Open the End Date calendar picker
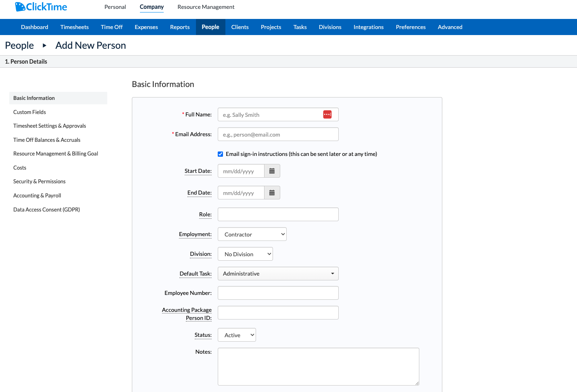The image size is (577, 392). 272,193
